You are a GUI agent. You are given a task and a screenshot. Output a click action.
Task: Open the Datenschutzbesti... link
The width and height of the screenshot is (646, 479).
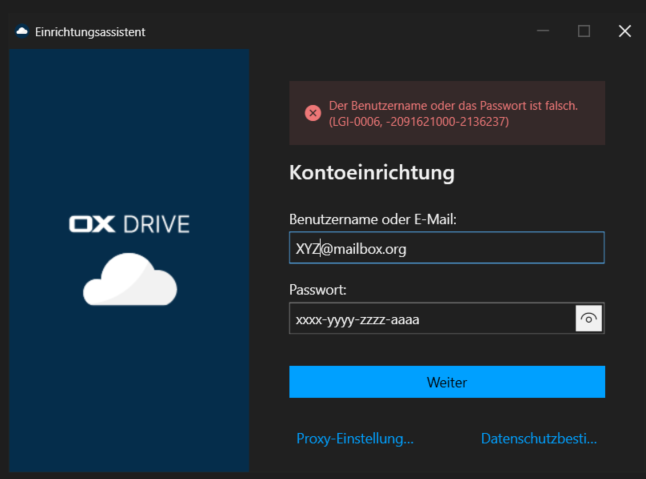(x=539, y=438)
